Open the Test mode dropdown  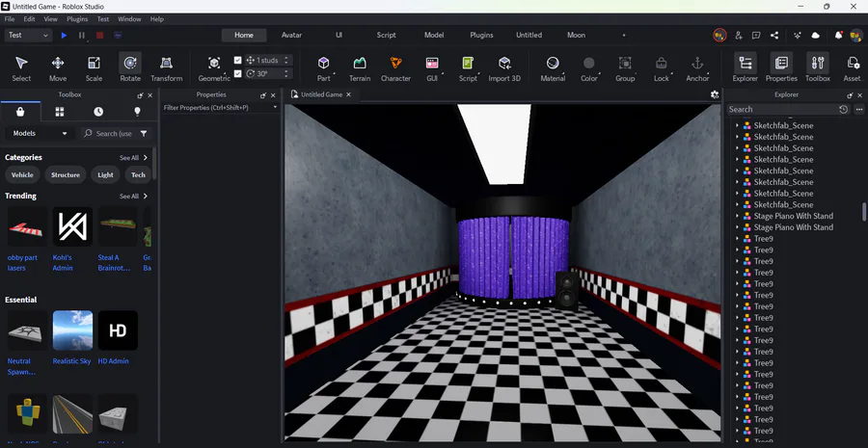coord(28,36)
